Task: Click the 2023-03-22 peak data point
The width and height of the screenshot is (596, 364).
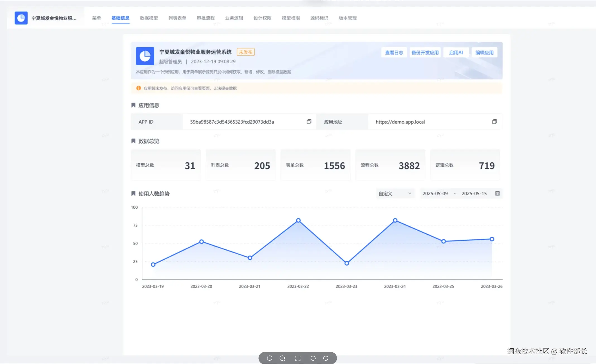Action: point(298,220)
